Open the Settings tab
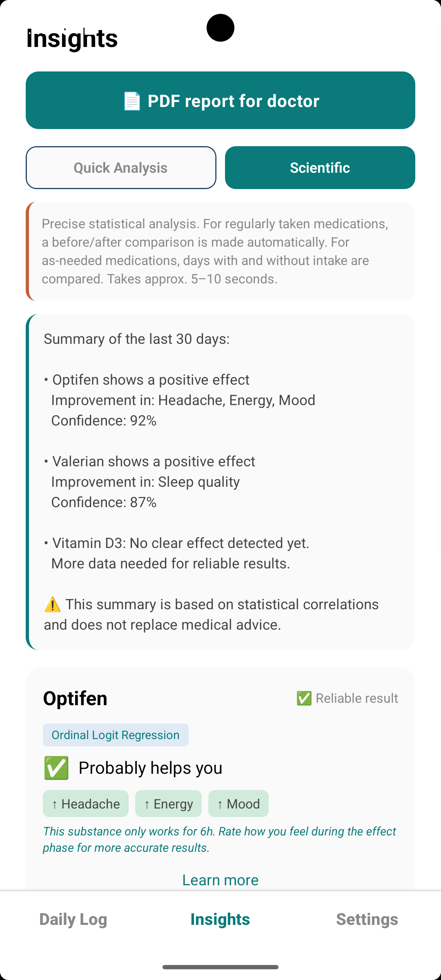 367,919
